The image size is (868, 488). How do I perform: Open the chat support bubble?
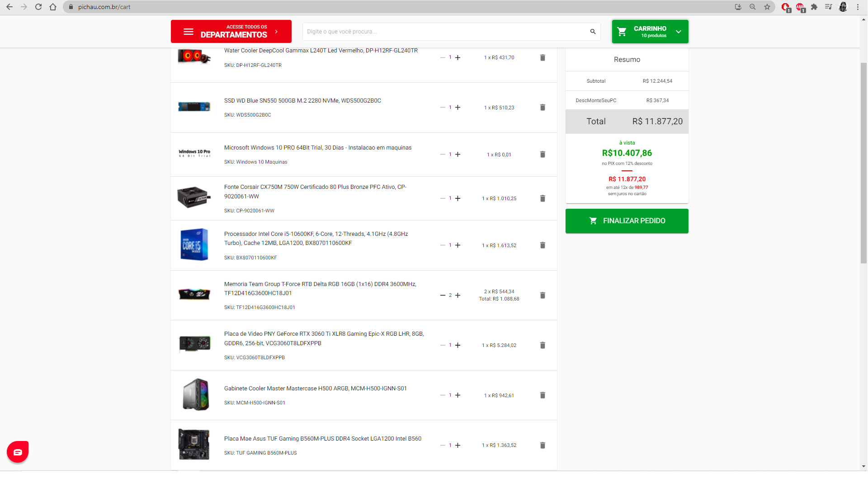pyautogui.click(x=18, y=452)
